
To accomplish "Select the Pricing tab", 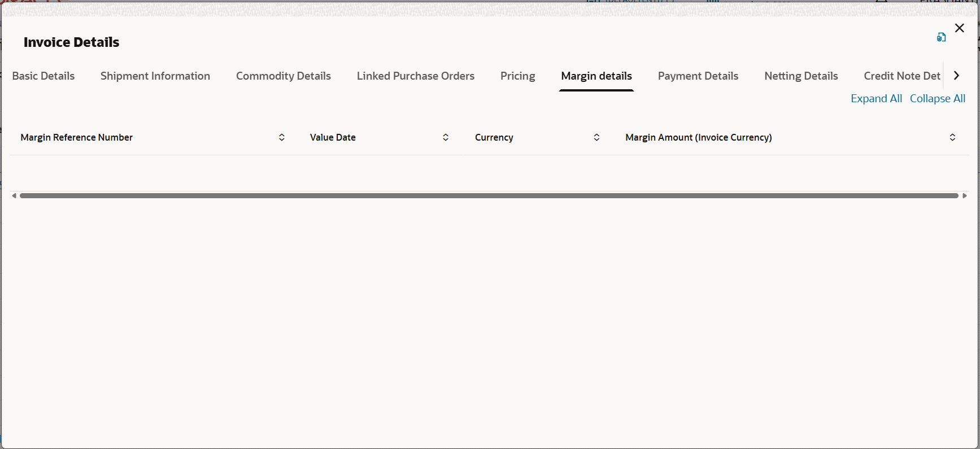I will click(517, 76).
